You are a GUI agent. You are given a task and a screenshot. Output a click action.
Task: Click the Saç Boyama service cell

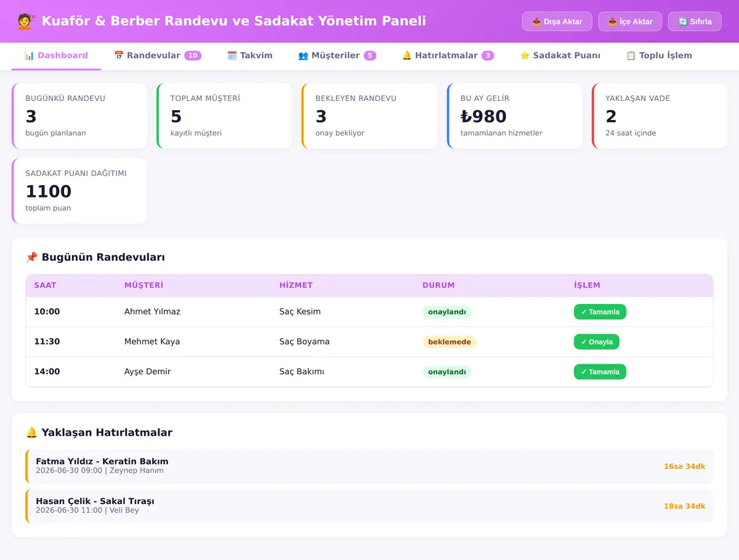point(304,342)
